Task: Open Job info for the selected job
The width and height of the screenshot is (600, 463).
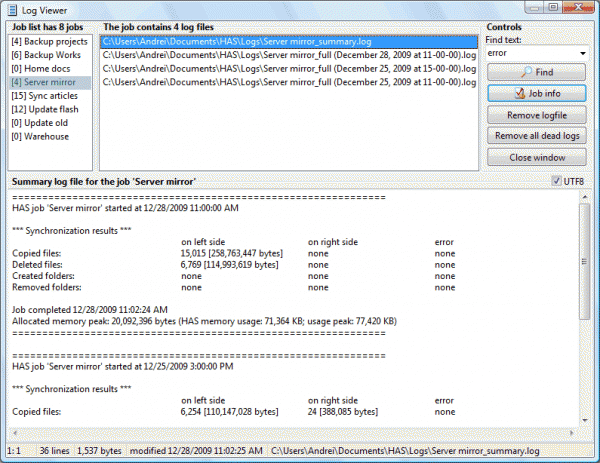Action: click(536, 93)
